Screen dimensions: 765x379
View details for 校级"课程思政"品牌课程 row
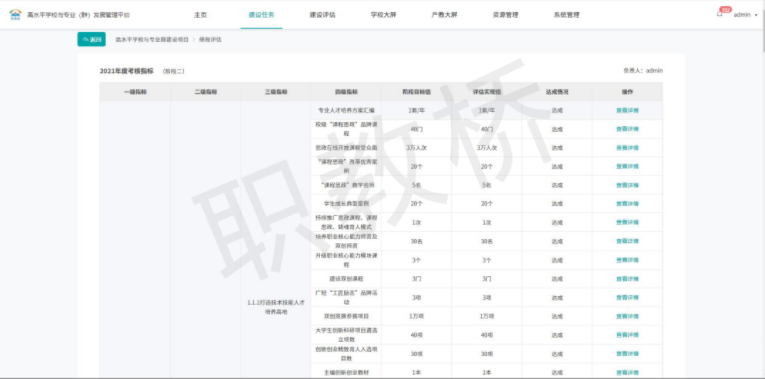(627, 129)
